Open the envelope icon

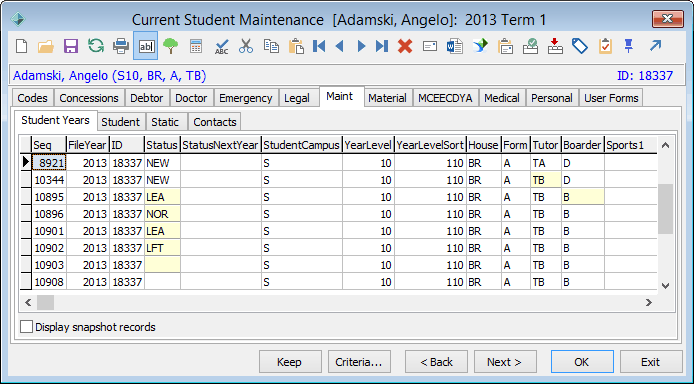[430, 46]
